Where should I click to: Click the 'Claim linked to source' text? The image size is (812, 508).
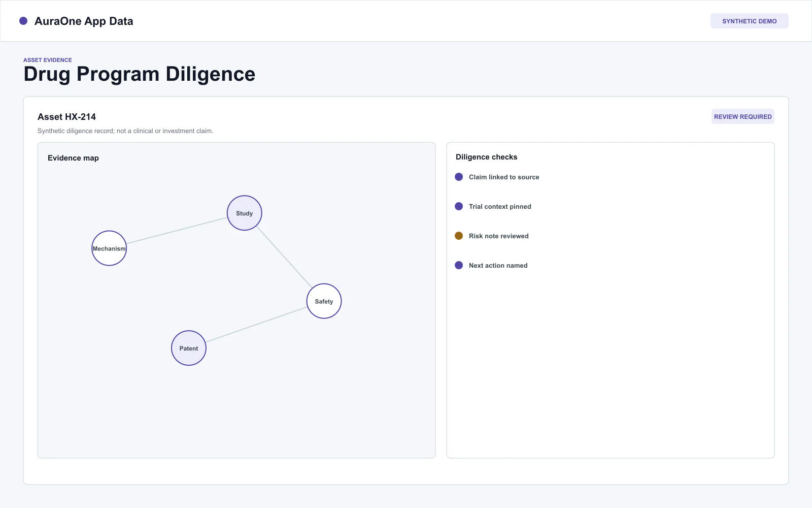(504, 177)
